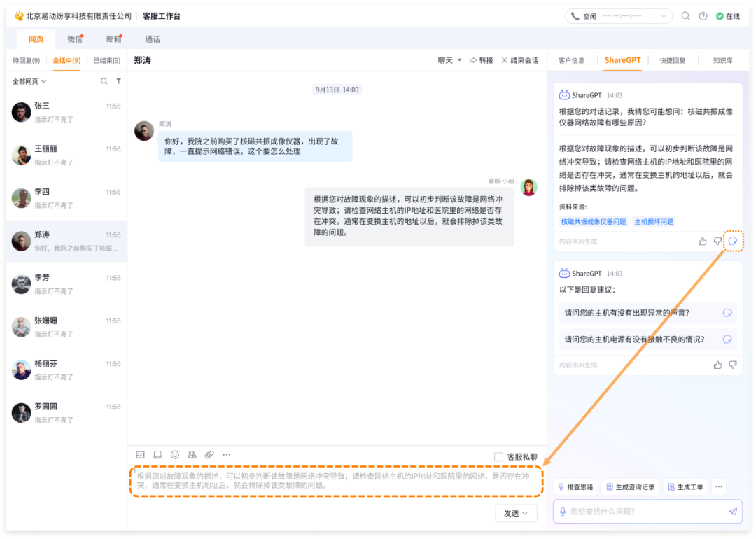Image resolution: width=756 pixels, height=539 pixels.
Task: Click the invite agent icon in message toolbar
Action: click(192, 454)
